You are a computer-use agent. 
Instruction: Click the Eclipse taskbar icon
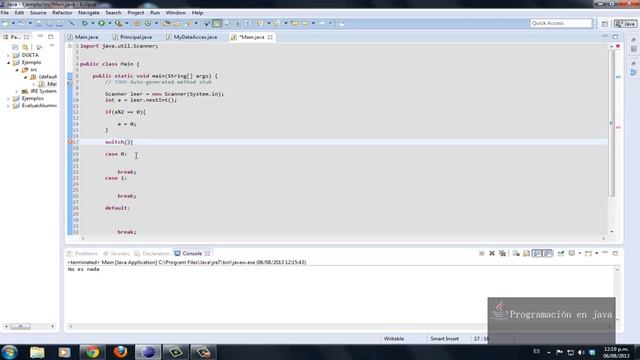click(x=148, y=352)
